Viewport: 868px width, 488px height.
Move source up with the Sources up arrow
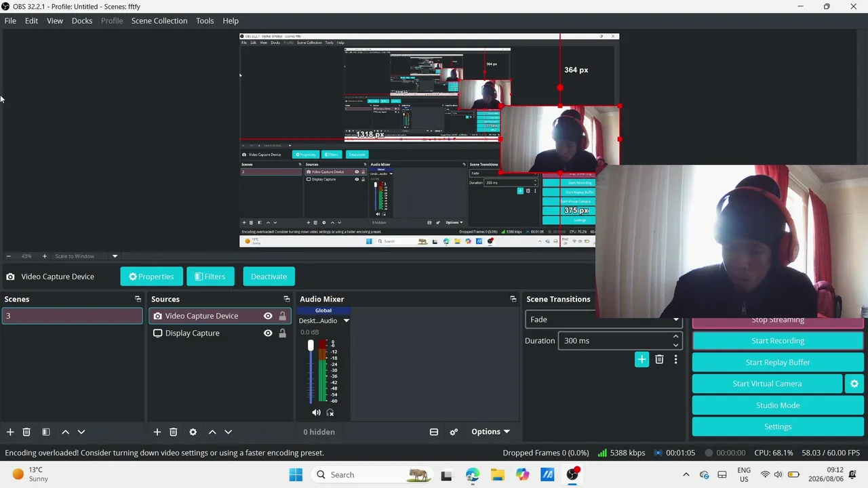212,432
